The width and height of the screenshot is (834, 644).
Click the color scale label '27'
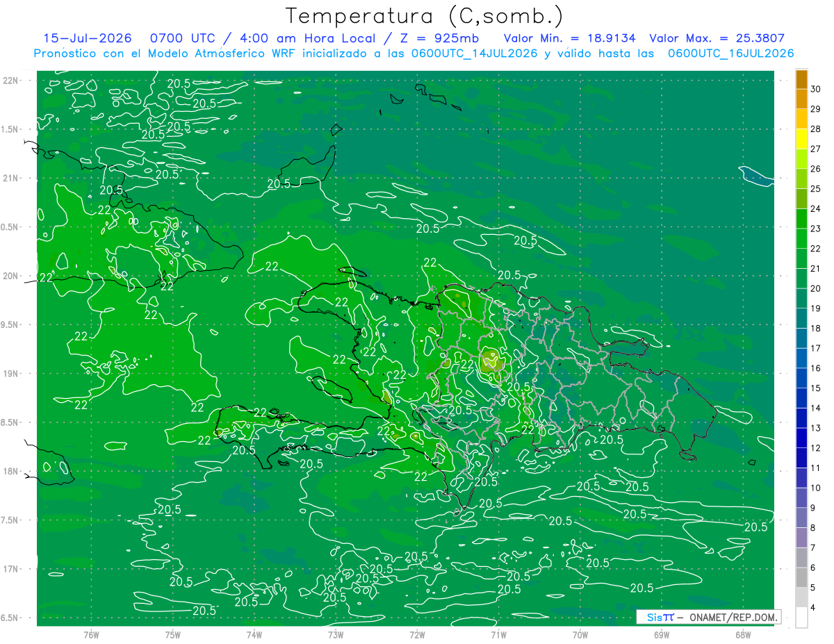click(816, 149)
